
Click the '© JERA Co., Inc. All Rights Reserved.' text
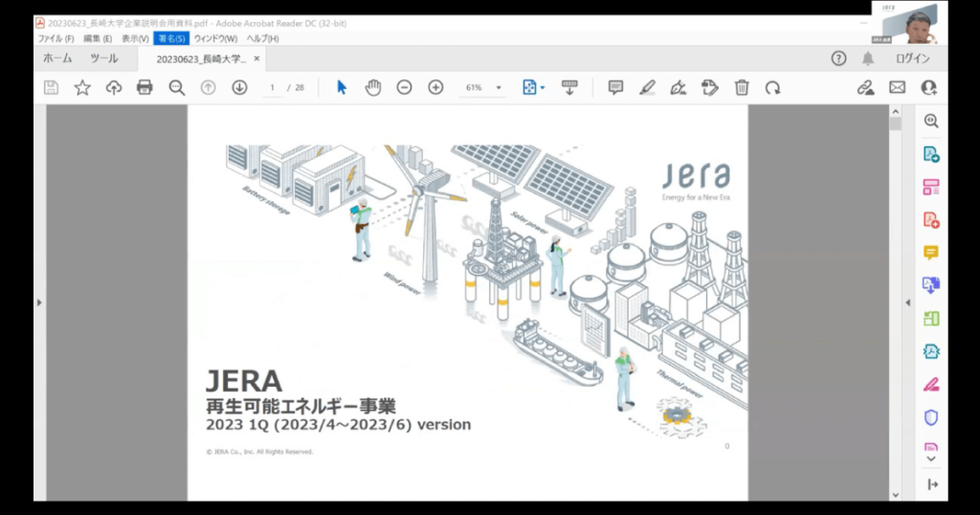click(259, 452)
